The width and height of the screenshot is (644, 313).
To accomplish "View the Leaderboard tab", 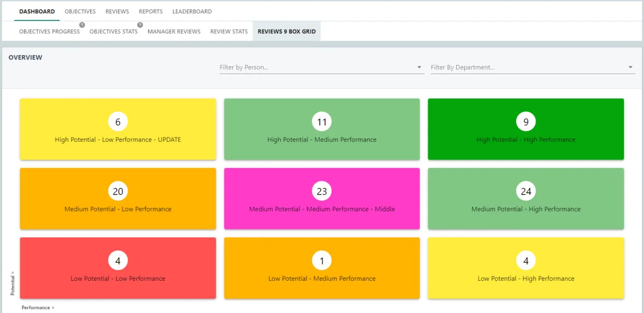I will coord(192,11).
